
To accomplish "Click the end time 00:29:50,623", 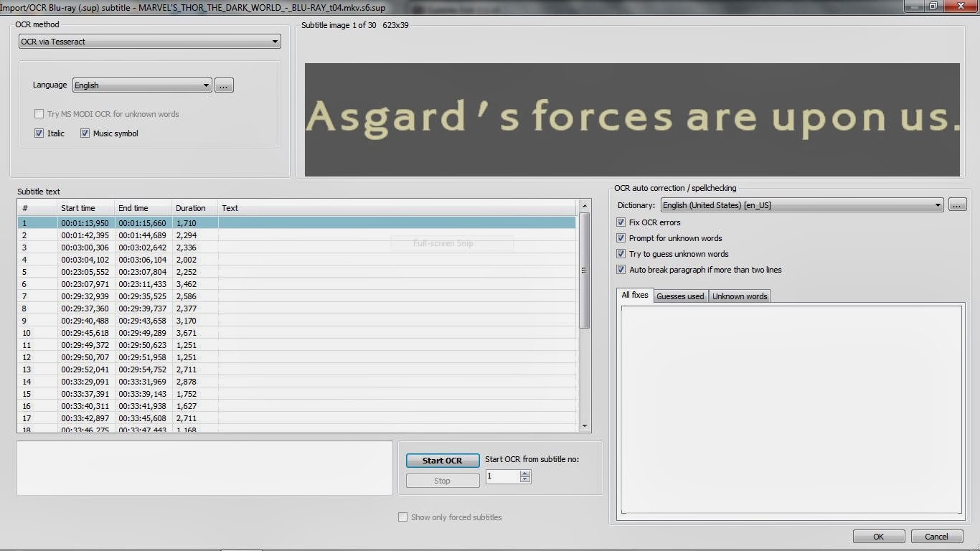I will 142,345.
